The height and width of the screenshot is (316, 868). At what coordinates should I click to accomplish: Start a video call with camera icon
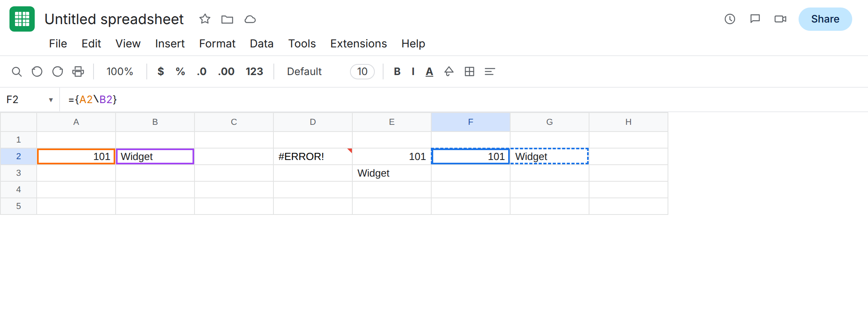780,19
